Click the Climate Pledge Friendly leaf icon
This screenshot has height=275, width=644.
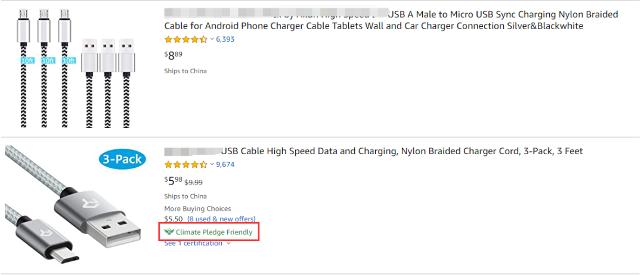pos(169,232)
